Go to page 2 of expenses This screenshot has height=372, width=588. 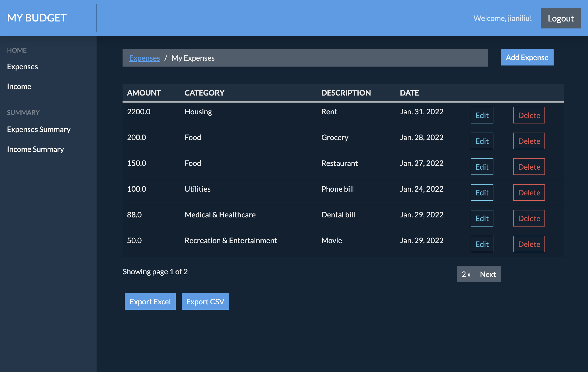click(466, 274)
